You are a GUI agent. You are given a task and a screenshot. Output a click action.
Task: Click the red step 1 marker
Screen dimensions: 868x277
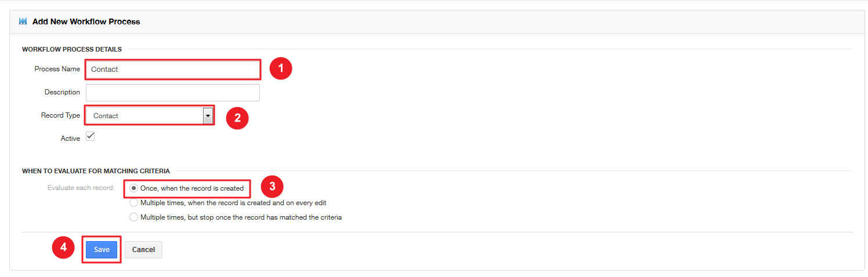[281, 69]
